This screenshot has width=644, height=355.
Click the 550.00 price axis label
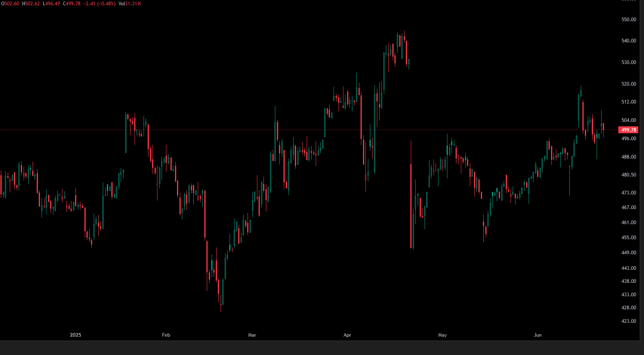coord(629,20)
